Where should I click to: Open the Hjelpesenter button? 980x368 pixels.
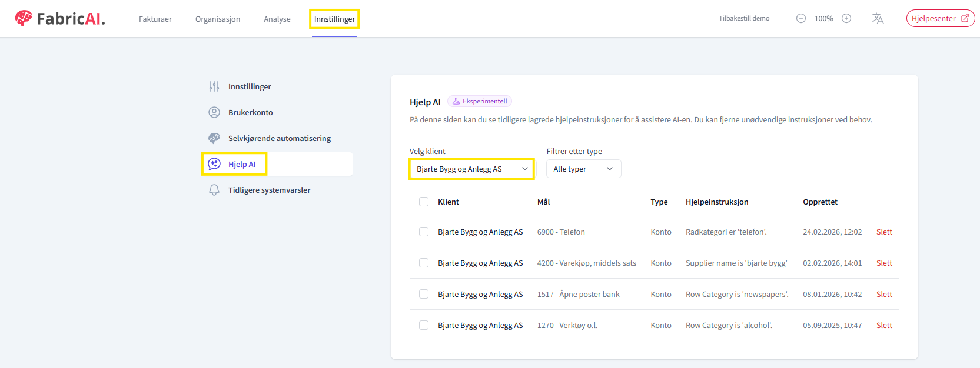(x=941, y=18)
